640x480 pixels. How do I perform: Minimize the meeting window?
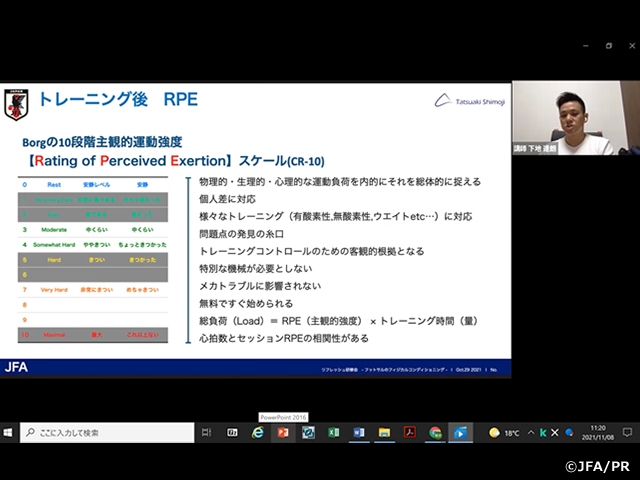(580, 45)
